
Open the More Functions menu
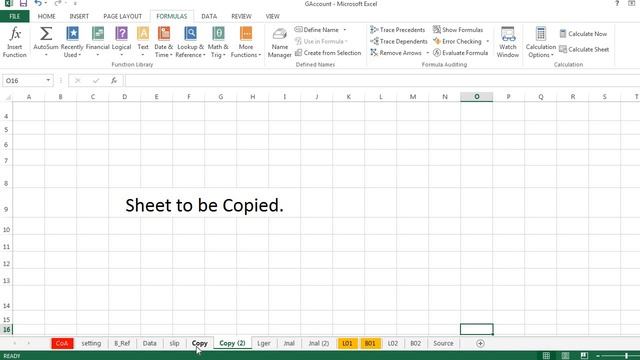(246, 42)
